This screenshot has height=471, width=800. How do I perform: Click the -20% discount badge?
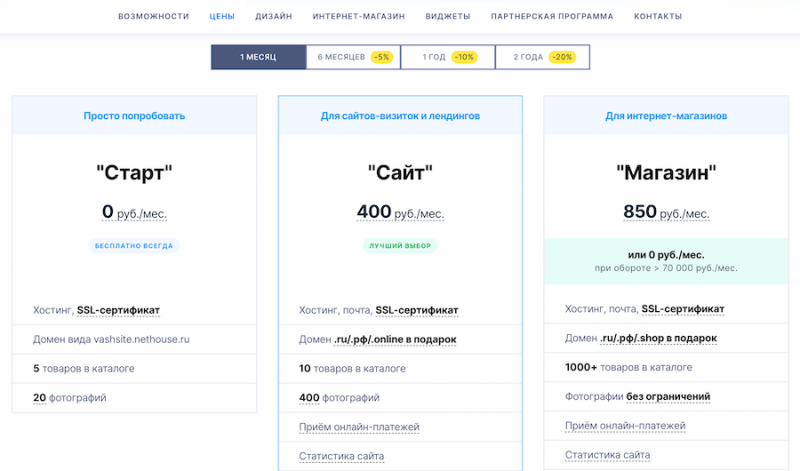[x=562, y=57]
